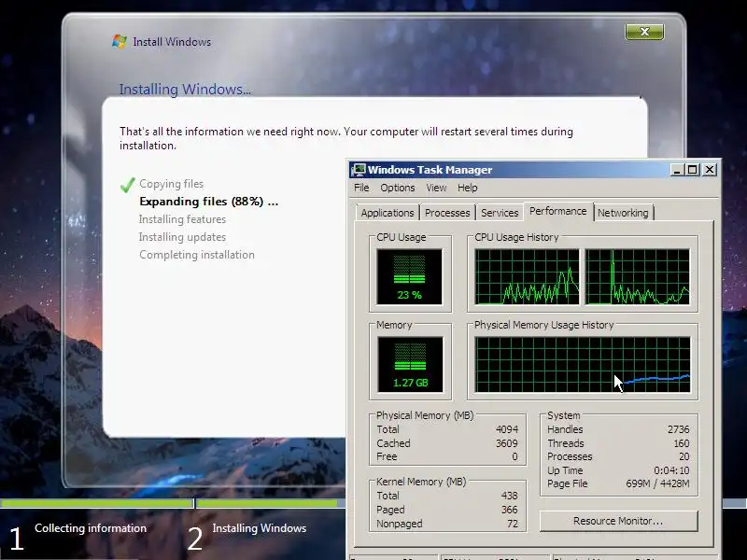Click the Page File value 699M / 4428M
The width and height of the screenshot is (747, 560).
[x=657, y=483]
